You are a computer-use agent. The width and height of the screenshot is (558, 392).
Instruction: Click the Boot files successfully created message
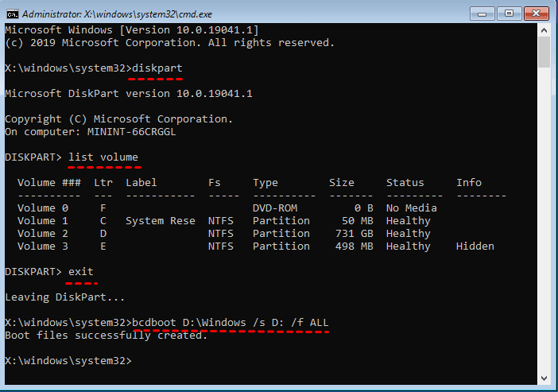106,335
